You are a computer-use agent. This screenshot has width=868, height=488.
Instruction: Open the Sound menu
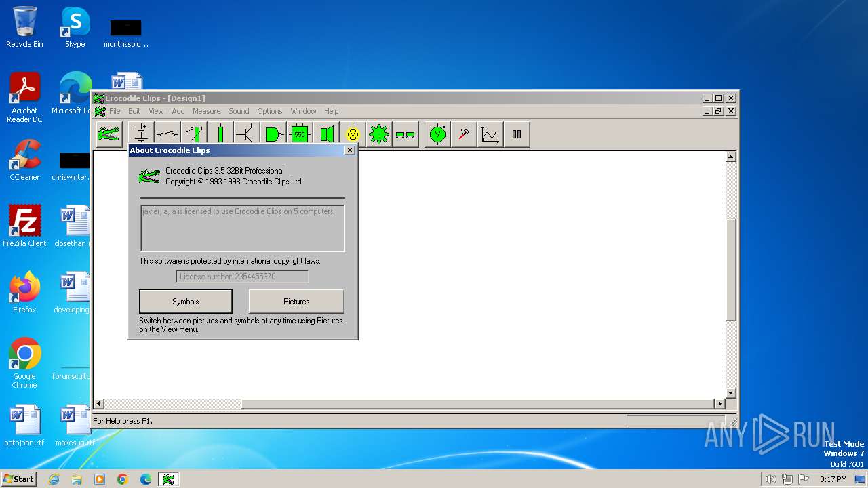239,111
